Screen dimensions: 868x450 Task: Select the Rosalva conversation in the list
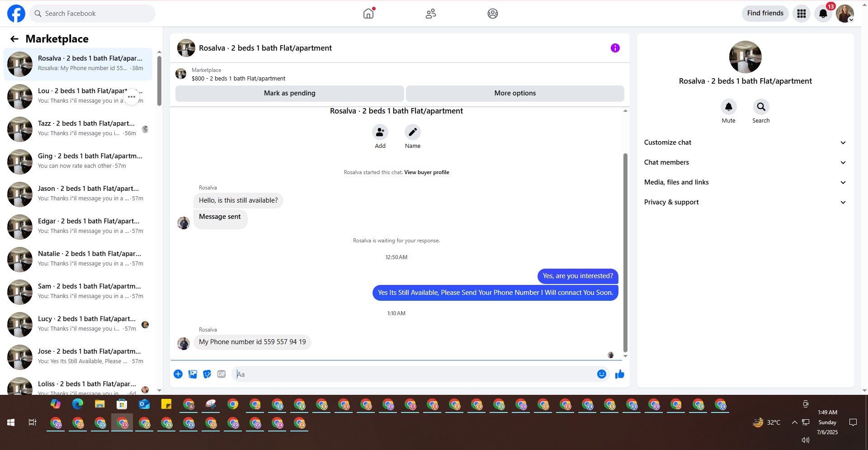[78, 64]
